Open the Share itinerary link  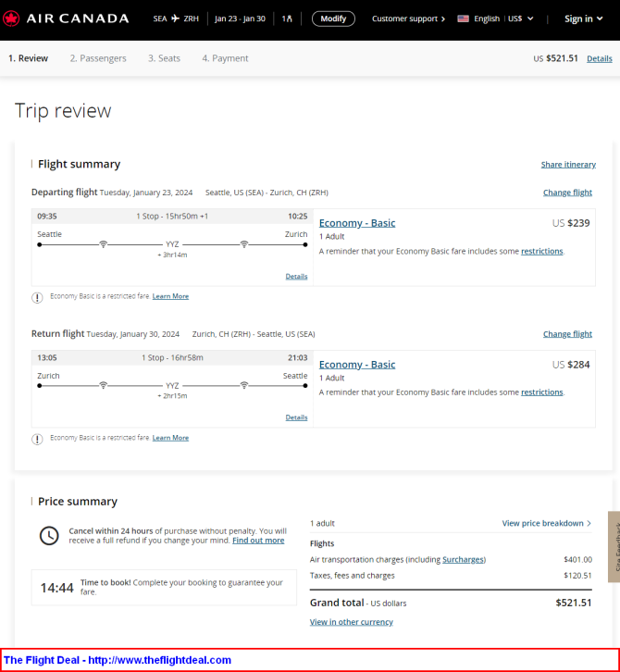point(568,165)
